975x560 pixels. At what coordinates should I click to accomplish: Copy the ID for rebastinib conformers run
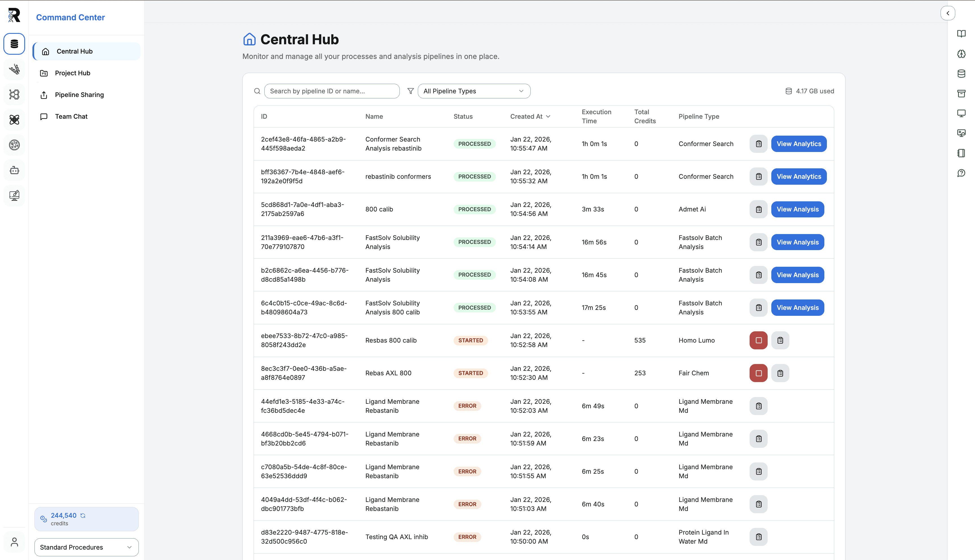[758, 176]
